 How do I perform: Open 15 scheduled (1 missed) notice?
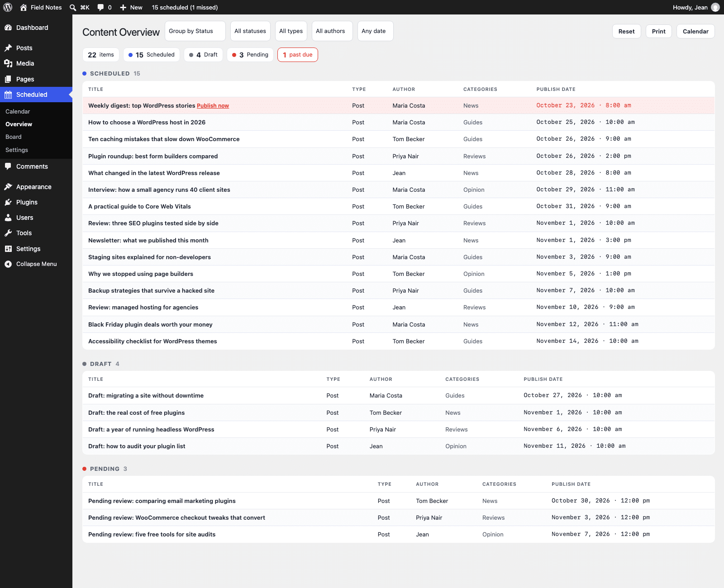pos(185,7)
